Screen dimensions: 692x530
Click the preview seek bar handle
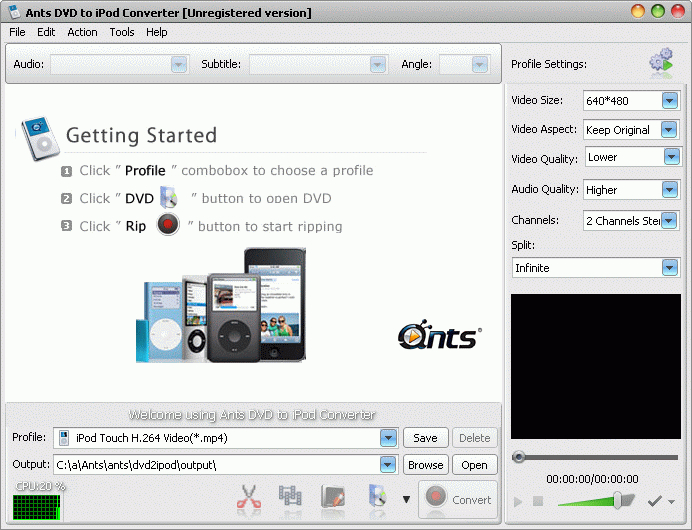point(519,457)
